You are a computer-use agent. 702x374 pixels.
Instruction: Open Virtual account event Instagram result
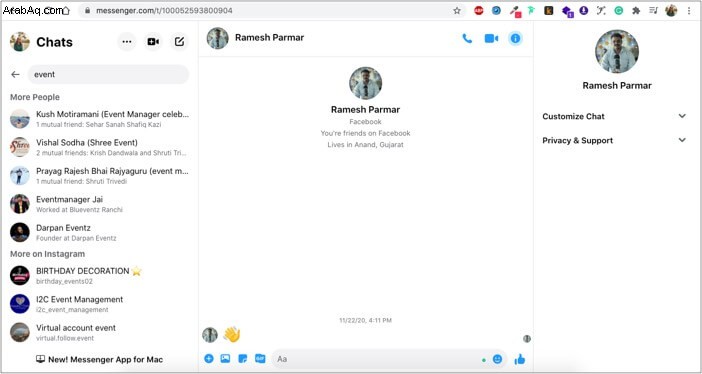tap(99, 332)
